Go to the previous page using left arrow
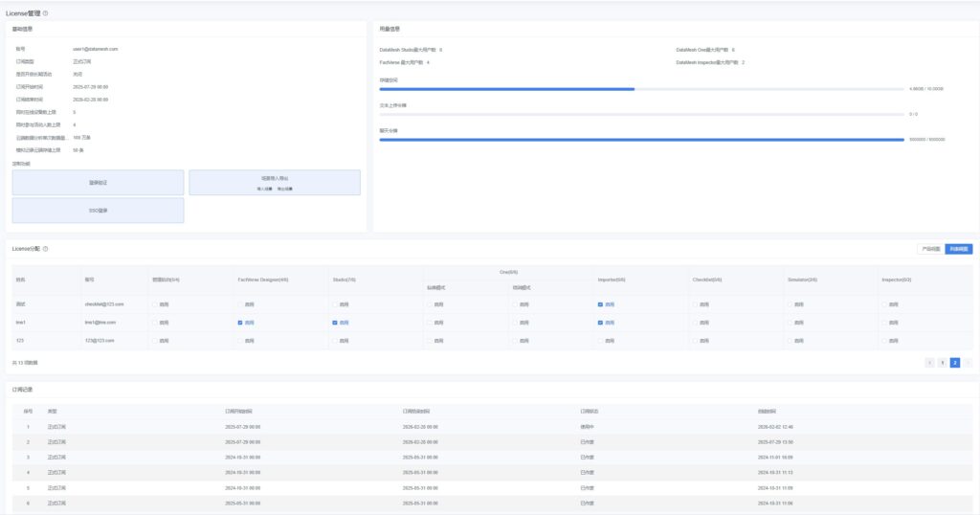The height and width of the screenshot is (515, 980). pyautogui.click(x=929, y=363)
